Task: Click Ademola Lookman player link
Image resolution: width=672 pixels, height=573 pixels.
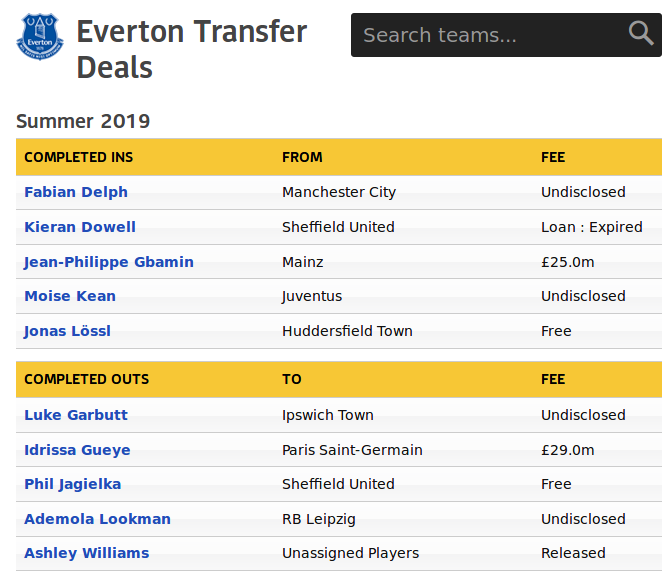Action: coord(97,519)
